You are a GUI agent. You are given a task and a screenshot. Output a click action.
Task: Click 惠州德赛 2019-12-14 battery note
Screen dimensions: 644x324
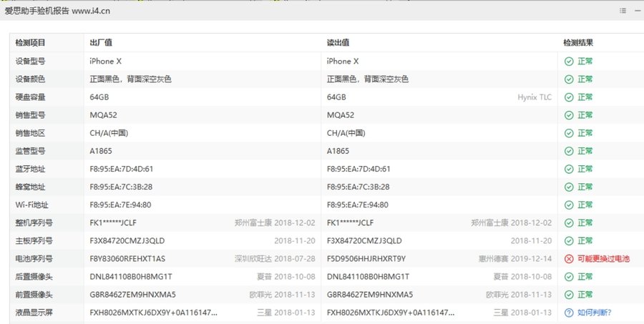515,259
